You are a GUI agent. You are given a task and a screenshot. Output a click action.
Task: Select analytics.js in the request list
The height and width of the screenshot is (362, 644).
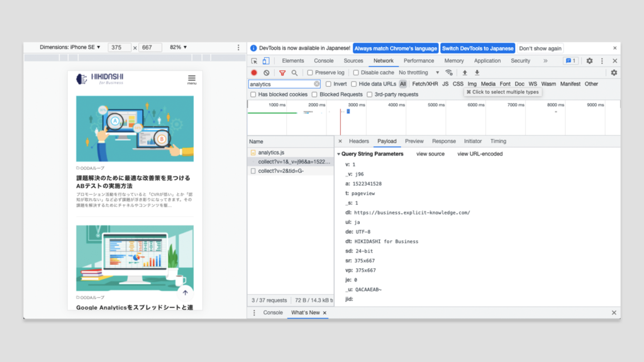coord(271,153)
